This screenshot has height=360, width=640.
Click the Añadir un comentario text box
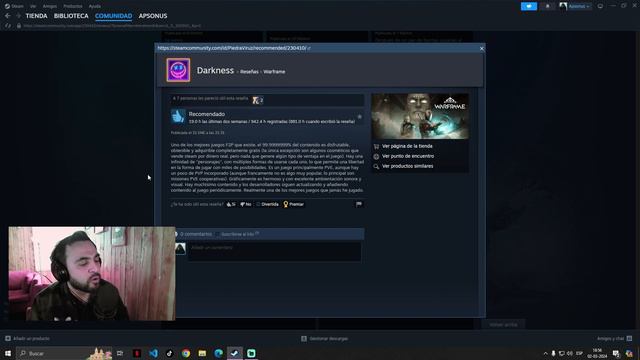[274, 251]
